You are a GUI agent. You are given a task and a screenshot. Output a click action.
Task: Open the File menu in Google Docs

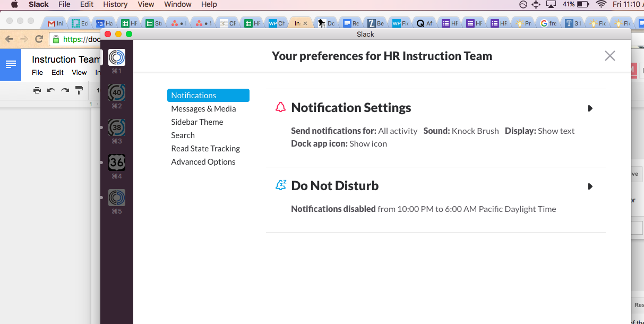(37, 73)
